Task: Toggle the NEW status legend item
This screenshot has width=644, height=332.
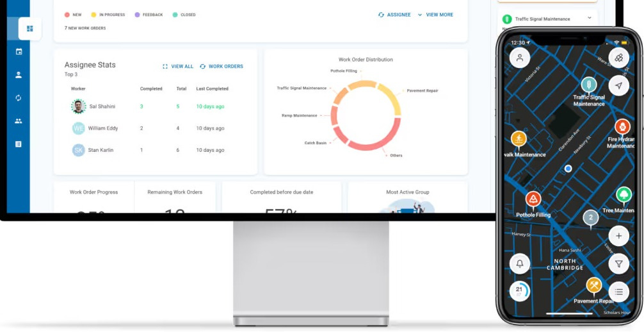Action: click(73, 15)
